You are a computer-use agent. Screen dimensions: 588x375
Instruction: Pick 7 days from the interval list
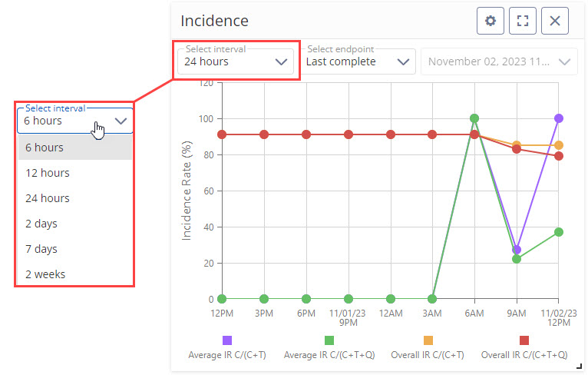41,249
